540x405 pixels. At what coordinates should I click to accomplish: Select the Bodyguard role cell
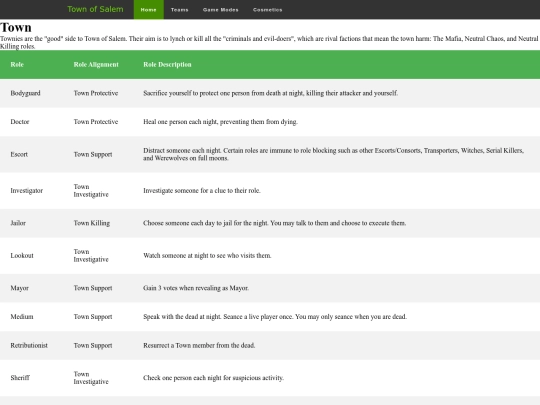coord(25,93)
